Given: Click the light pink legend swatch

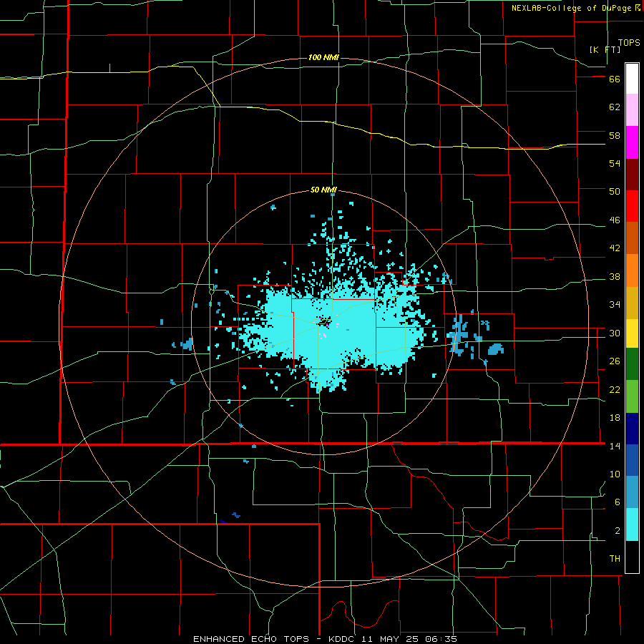Looking at the screenshot, I should [x=632, y=110].
